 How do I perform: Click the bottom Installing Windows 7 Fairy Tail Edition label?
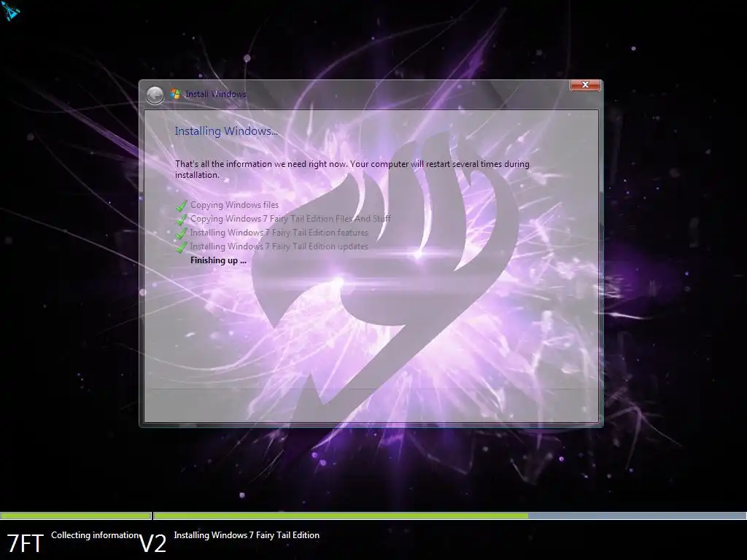pos(247,535)
